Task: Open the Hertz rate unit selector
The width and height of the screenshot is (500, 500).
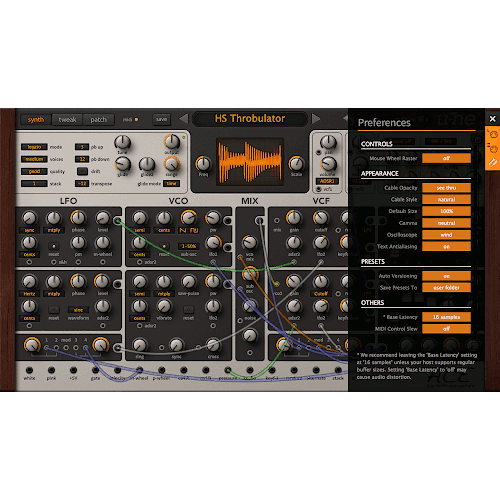Action: pos(29,294)
